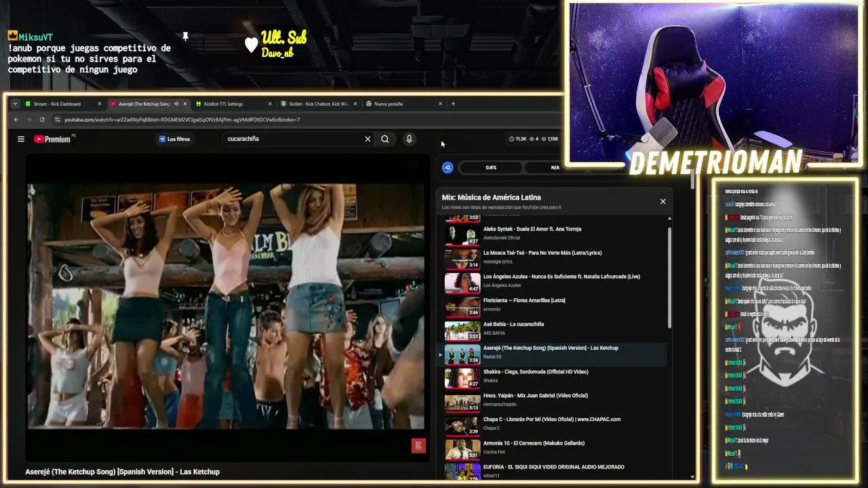Click the playlist panel scrollbar

[670, 278]
